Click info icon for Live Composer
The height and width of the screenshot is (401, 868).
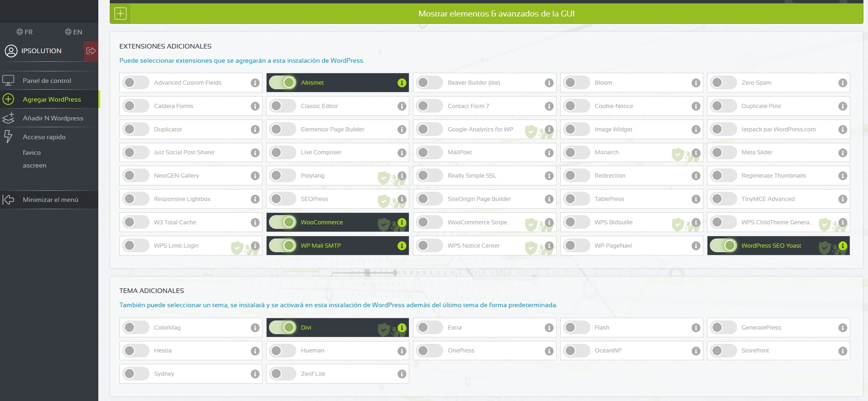coord(402,153)
